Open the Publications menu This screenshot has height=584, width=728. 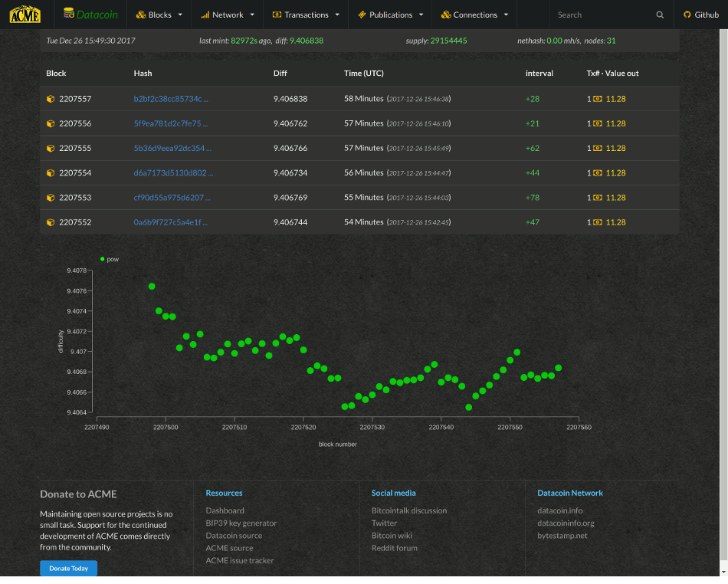click(x=390, y=15)
